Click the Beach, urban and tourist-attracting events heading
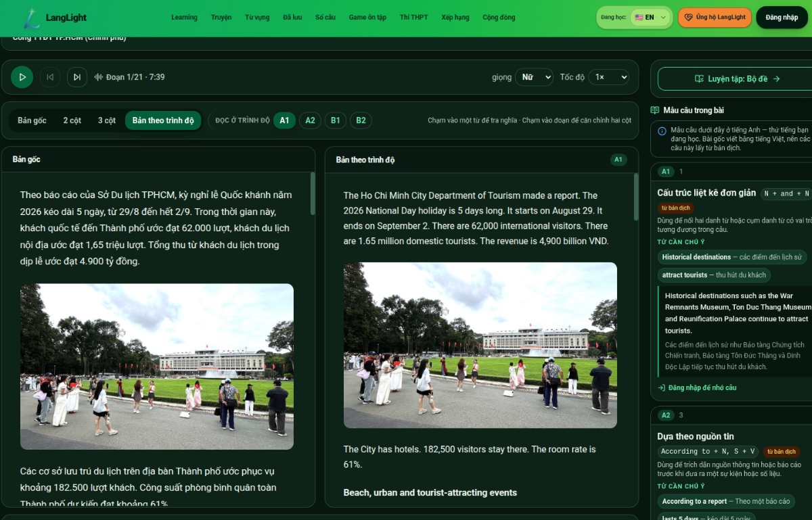The height and width of the screenshot is (520, 812). (430, 492)
